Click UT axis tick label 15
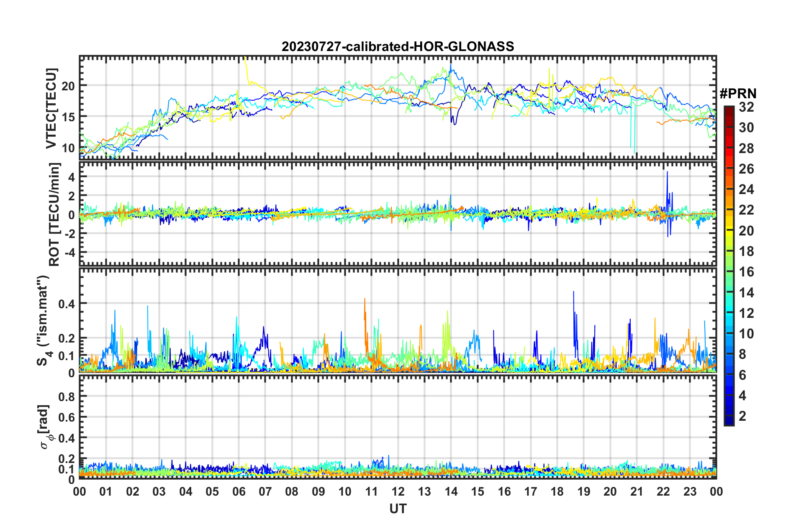The height and width of the screenshot is (532, 796). (478, 492)
